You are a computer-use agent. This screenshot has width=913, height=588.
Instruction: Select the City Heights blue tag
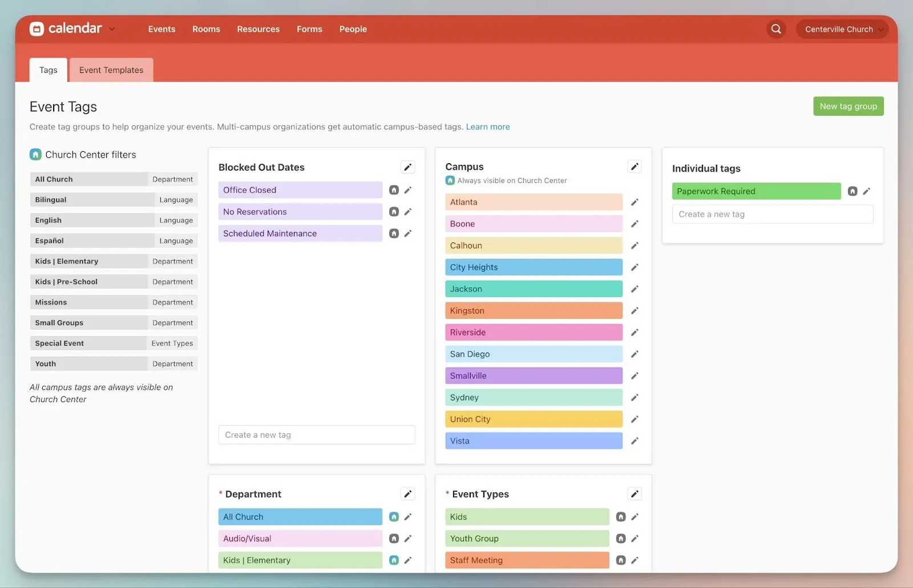533,267
